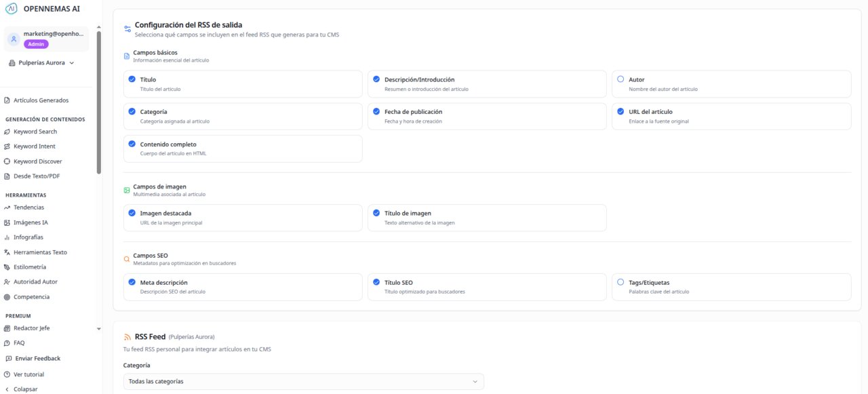Click the Admin role badge

(35, 43)
